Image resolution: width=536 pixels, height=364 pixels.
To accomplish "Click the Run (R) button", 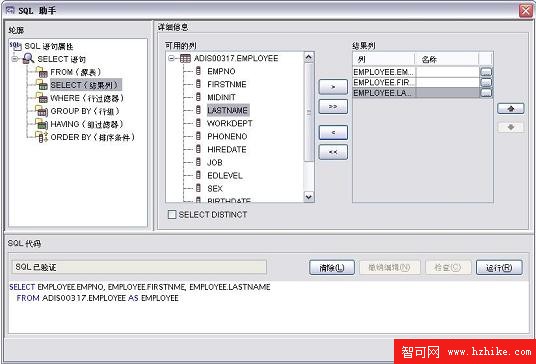I will tap(499, 267).
